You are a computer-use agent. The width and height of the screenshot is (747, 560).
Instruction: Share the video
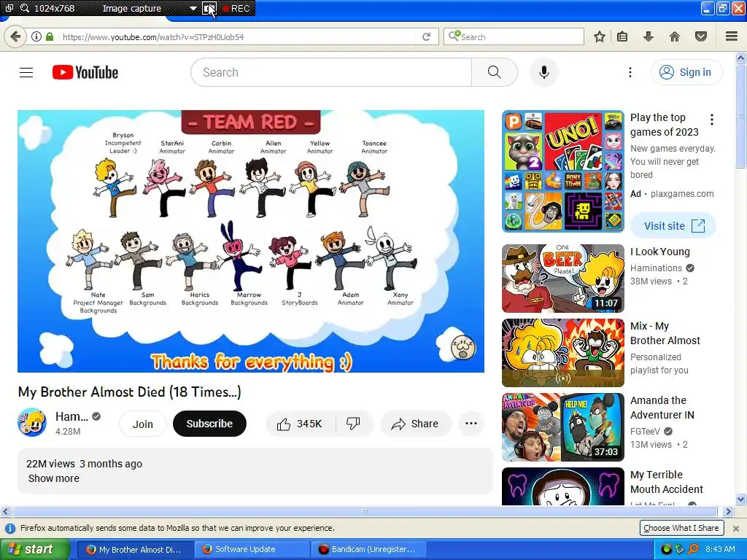415,424
